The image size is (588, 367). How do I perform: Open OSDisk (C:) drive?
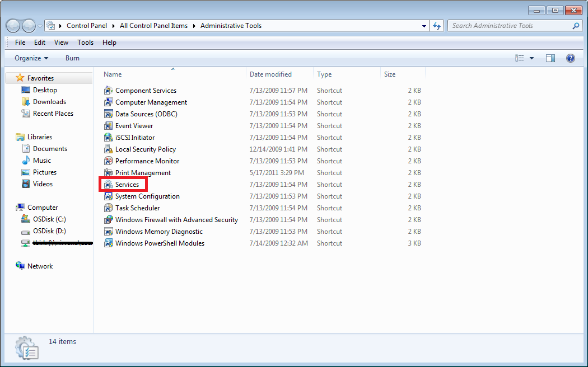pos(49,219)
